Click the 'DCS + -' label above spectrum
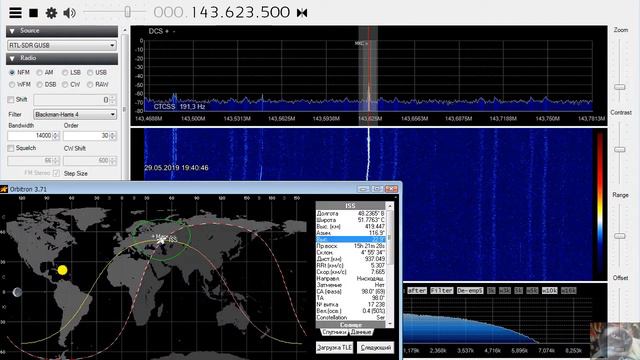 click(x=162, y=31)
